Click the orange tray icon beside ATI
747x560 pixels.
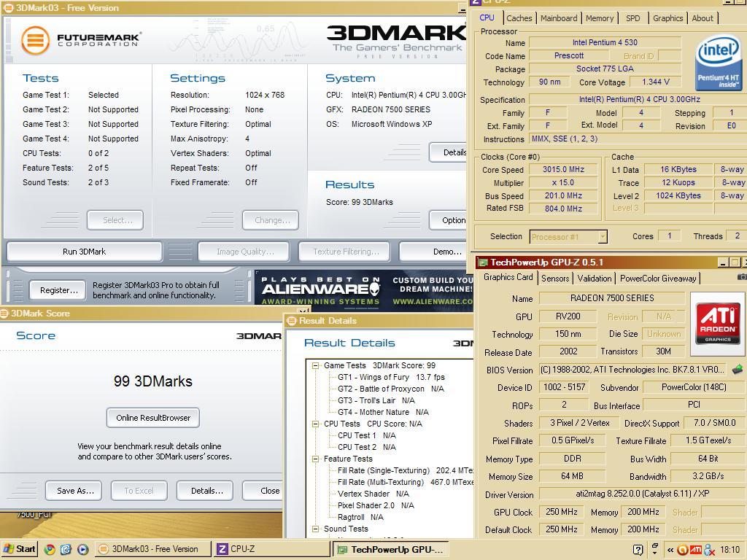682,550
